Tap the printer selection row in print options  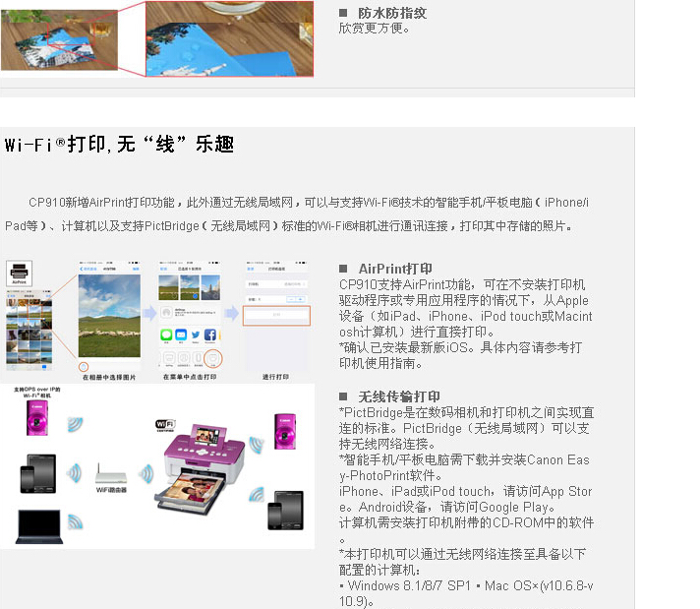pyautogui.click(x=276, y=284)
